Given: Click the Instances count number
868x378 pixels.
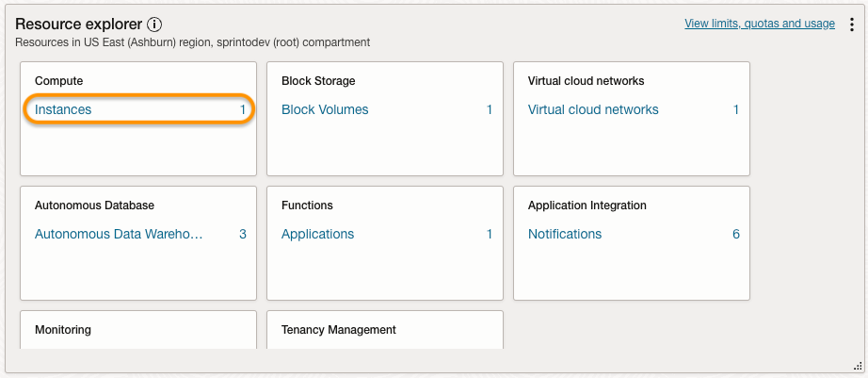Looking at the screenshot, I should [x=242, y=110].
